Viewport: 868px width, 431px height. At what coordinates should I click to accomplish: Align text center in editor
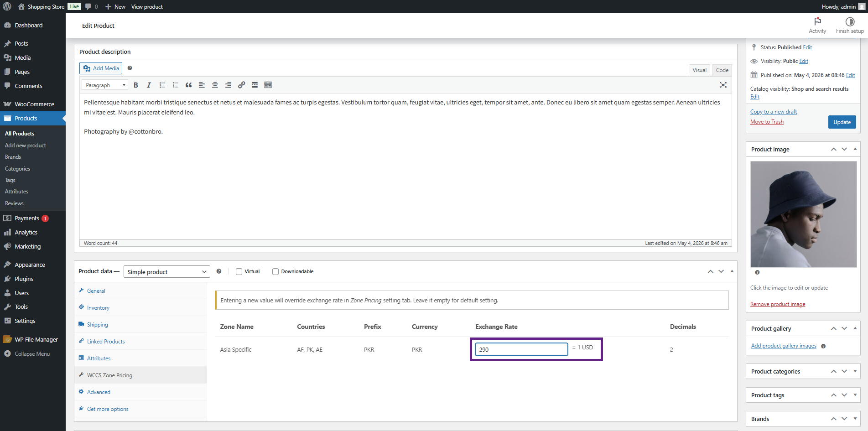[215, 85]
